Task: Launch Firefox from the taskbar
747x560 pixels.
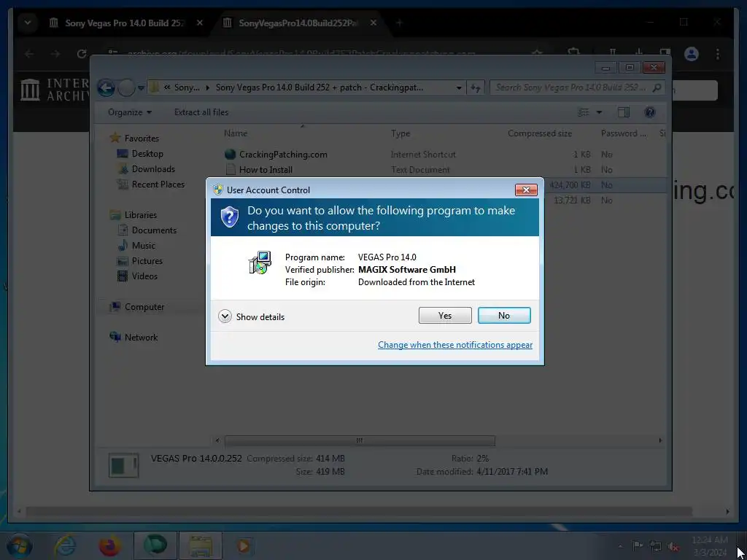Action: [109, 545]
